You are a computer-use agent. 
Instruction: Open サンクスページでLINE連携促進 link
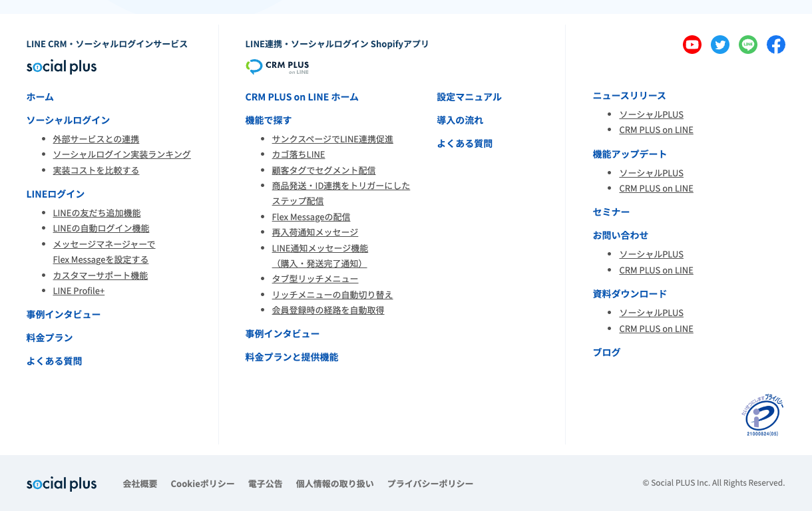pos(332,139)
